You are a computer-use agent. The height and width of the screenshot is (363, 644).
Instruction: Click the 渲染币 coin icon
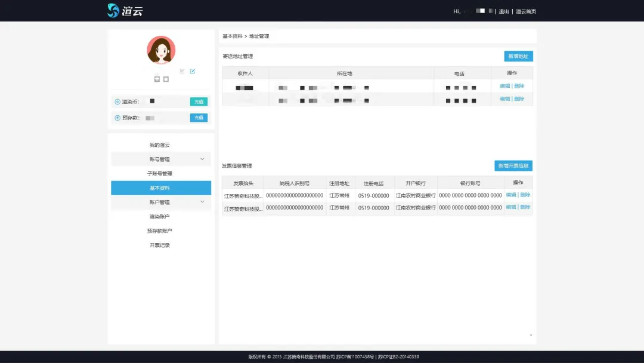(117, 101)
